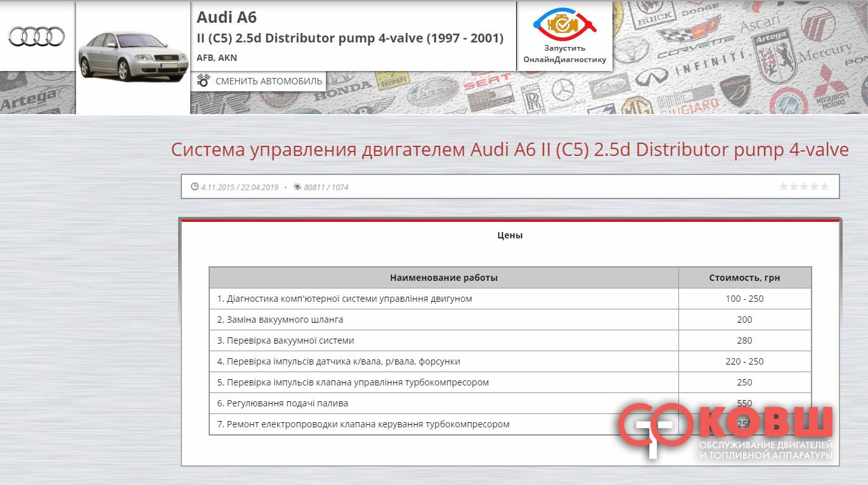Rate the page with the fifth star
Image resolution: width=868 pixels, height=485 pixels.
824,186
